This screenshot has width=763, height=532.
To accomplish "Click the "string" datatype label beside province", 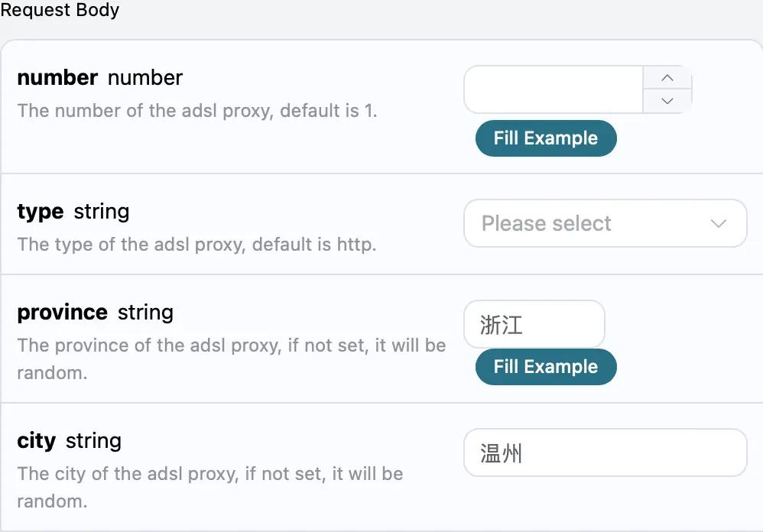I will pyautogui.click(x=145, y=313).
